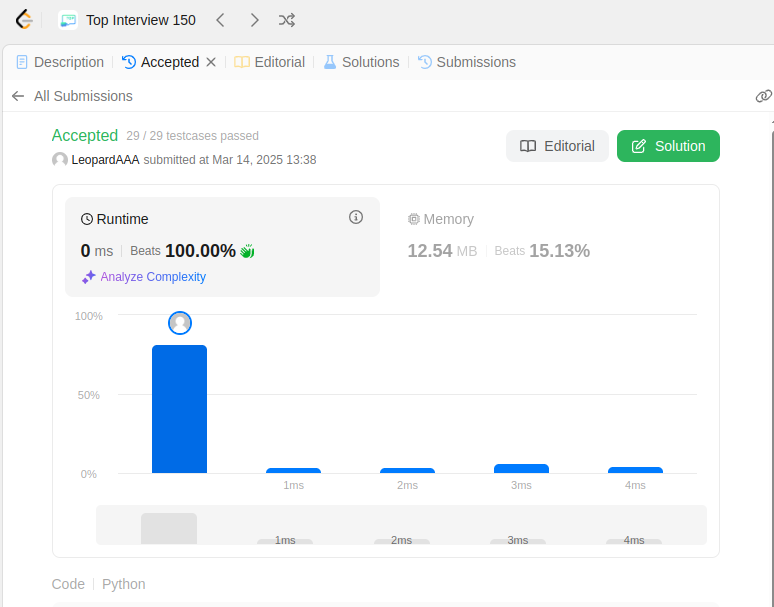The height and width of the screenshot is (607, 774).
Task: Click the Code label
Action: (x=68, y=584)
